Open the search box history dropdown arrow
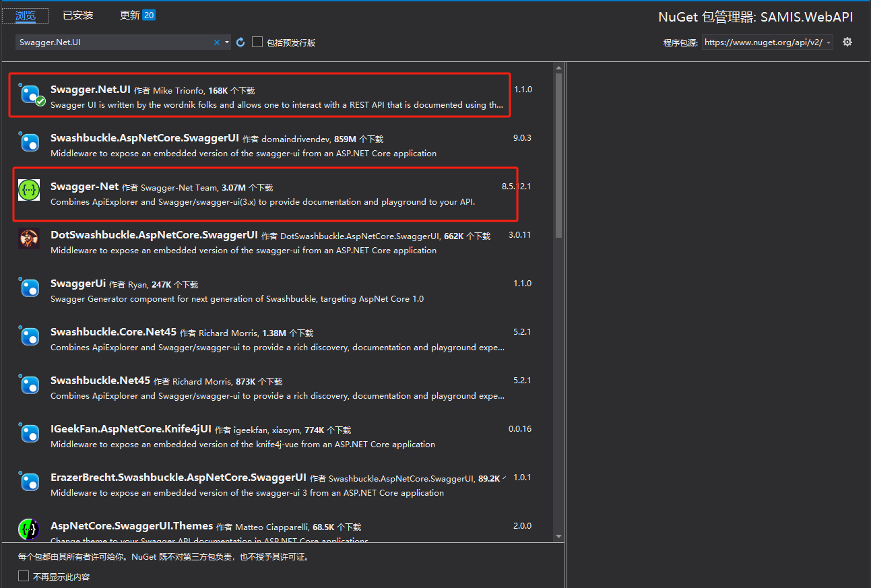Screen dimensions: 871x588 [227, 42]
